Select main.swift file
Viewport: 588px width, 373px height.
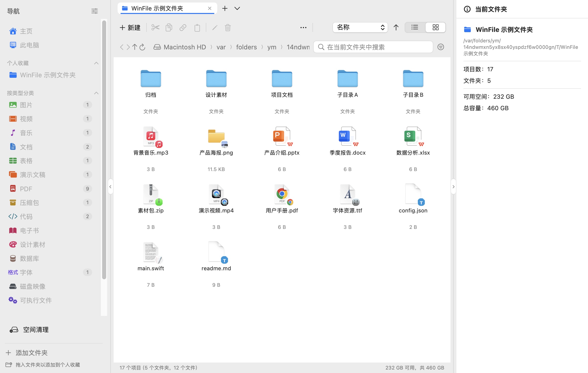pos(151,265)
